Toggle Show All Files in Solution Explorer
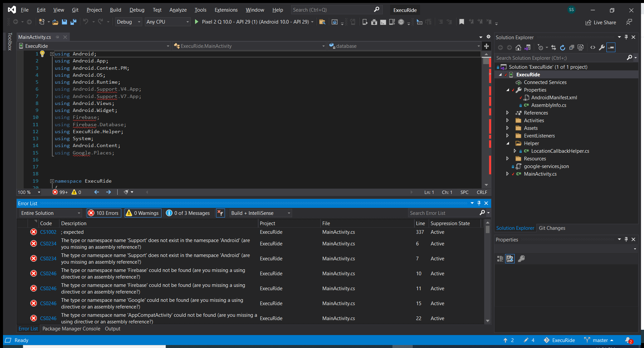Image resolution: width=644 pixels, height=348 pixels. click(581, 47)
